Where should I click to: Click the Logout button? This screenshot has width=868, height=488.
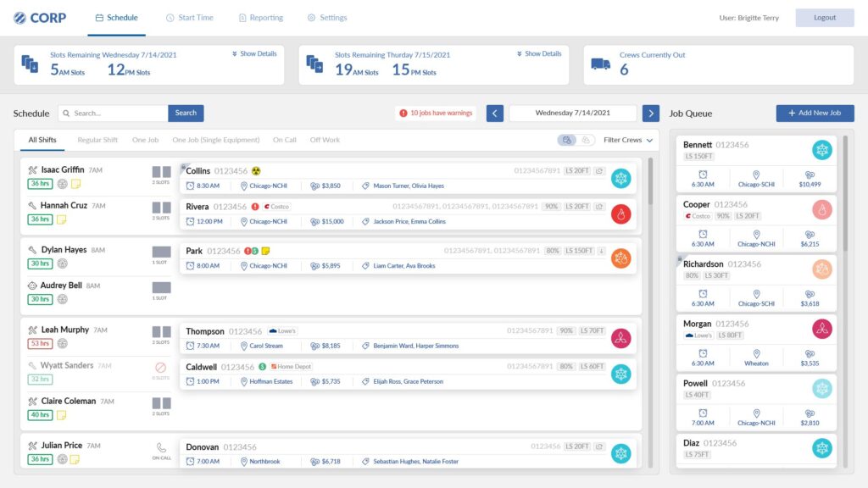point(824,18)
